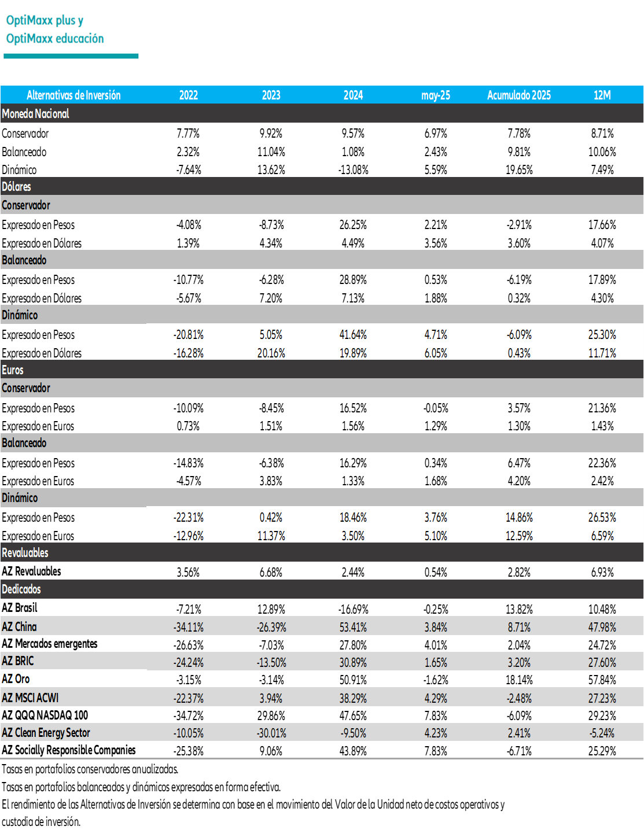Select the 43.89% value for AZ Socially Responsible Companies
The height and width of the screenshot is (830, 644).
(x=354, y=751)
